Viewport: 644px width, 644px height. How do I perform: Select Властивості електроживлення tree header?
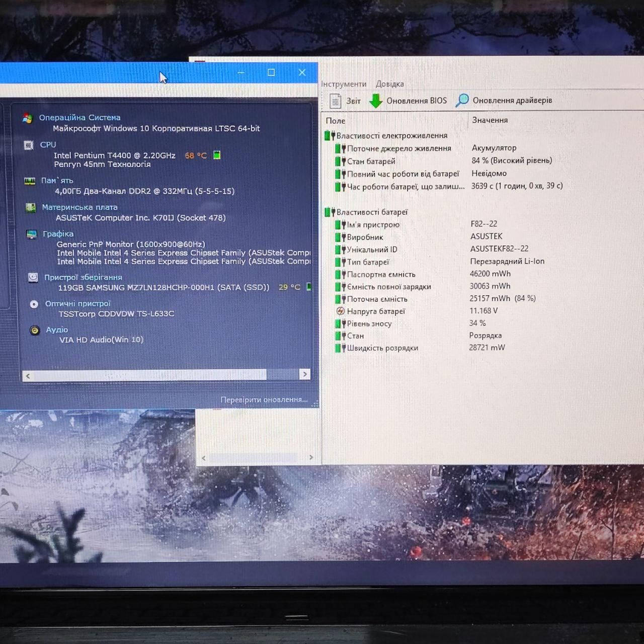tap(392, 135)
